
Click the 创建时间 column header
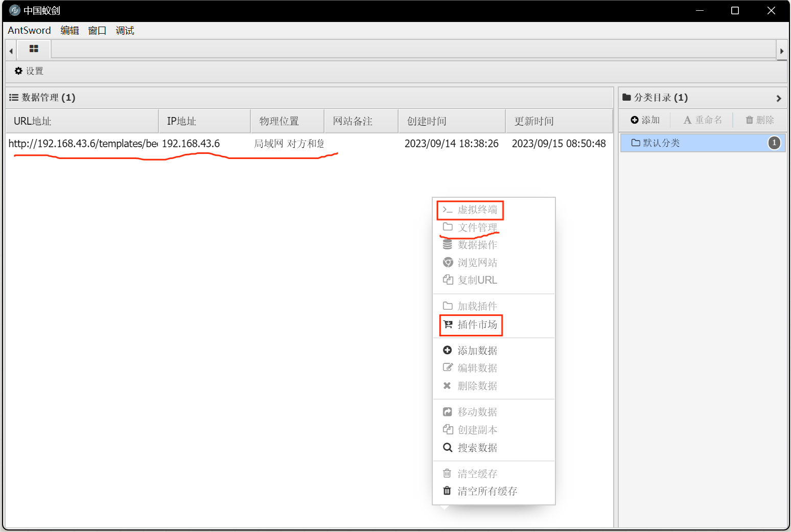pos(452,121)
